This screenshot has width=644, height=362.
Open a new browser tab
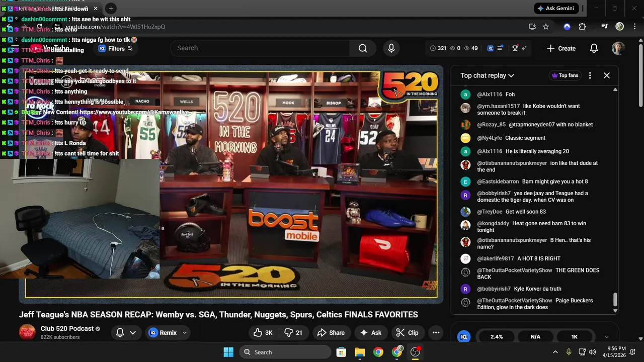[x=111, y=9]
